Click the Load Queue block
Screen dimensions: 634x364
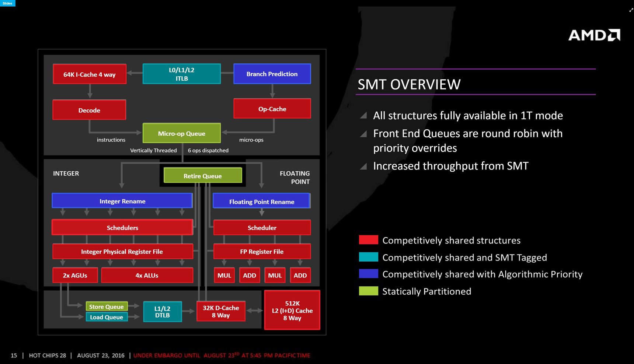(x=107, y=317)
